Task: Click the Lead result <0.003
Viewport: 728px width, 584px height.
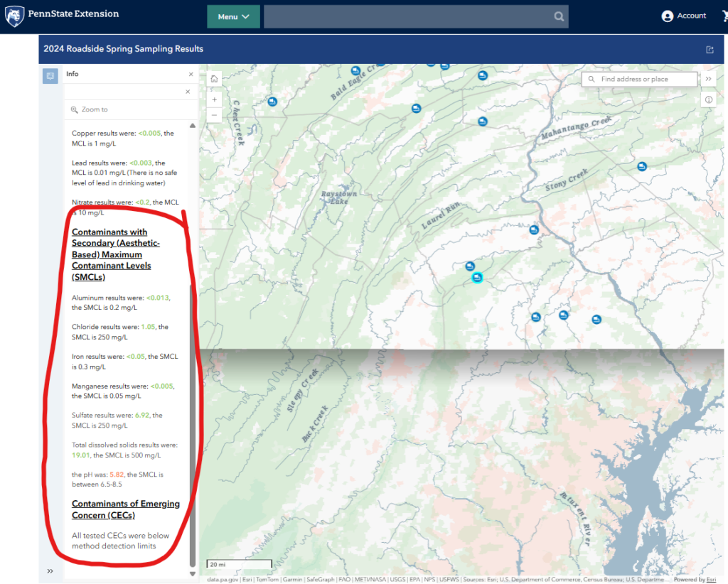Action: pos(141,163)
